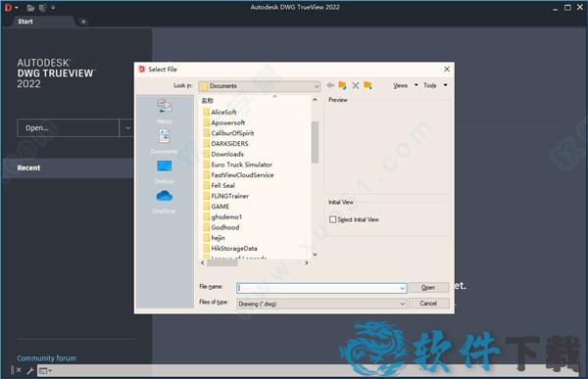
Task: Open the Community forum link
Action: (x=46, y=358)
